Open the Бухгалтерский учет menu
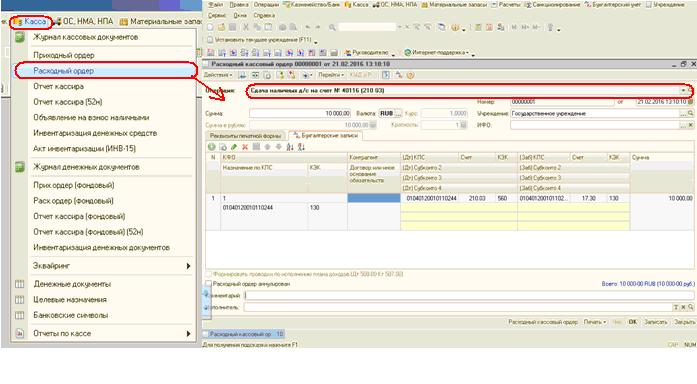Image resolution: width=697 pixels, height=384 pixels. click(613, 4)
